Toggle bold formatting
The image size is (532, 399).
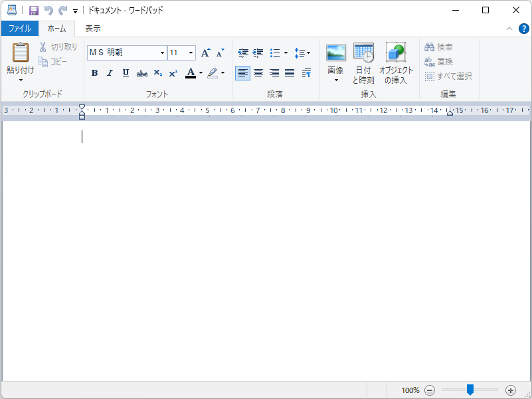pos(95,72)
